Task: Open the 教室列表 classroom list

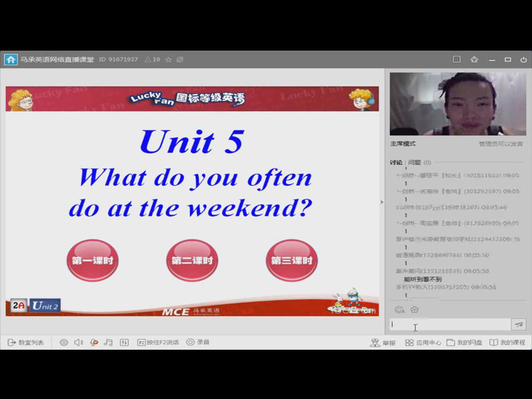Action: (x=25, y=342)
